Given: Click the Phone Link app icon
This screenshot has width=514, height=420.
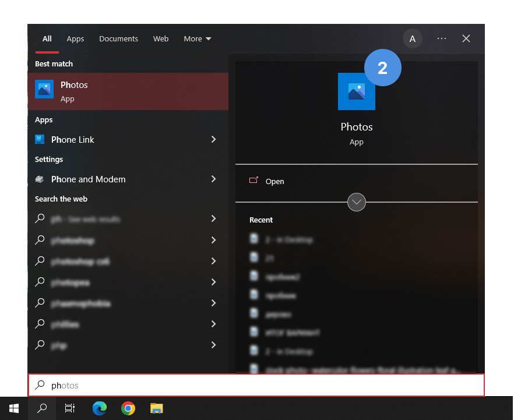Looking at the screenshot, I should click(x=40, y=140).
